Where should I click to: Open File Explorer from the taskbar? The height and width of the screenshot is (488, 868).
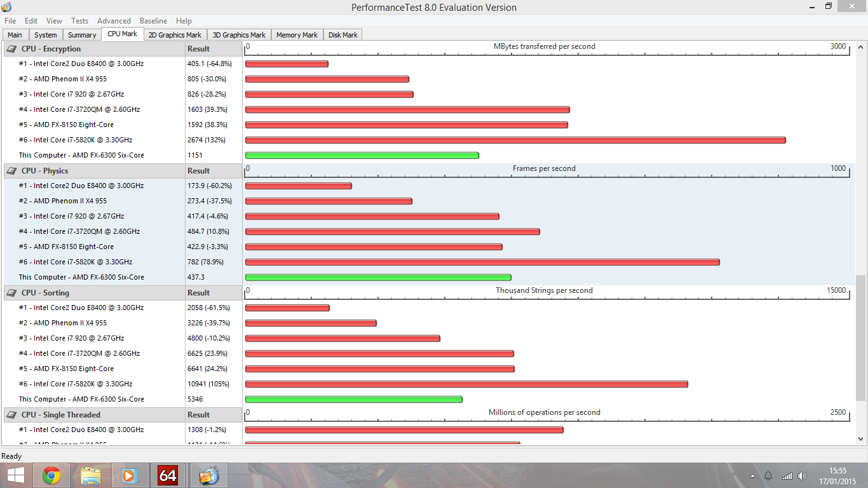point(90,475)
